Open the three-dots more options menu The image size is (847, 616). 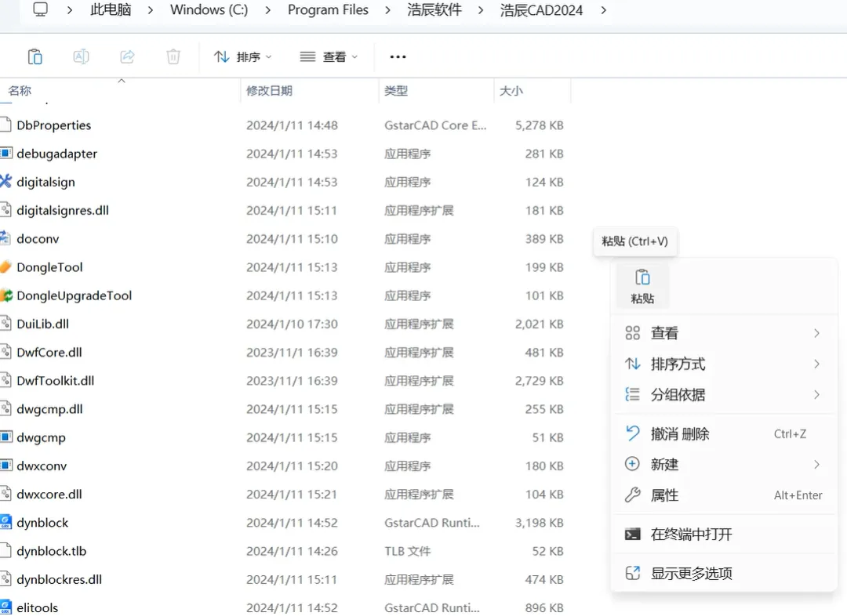(398, 56)
